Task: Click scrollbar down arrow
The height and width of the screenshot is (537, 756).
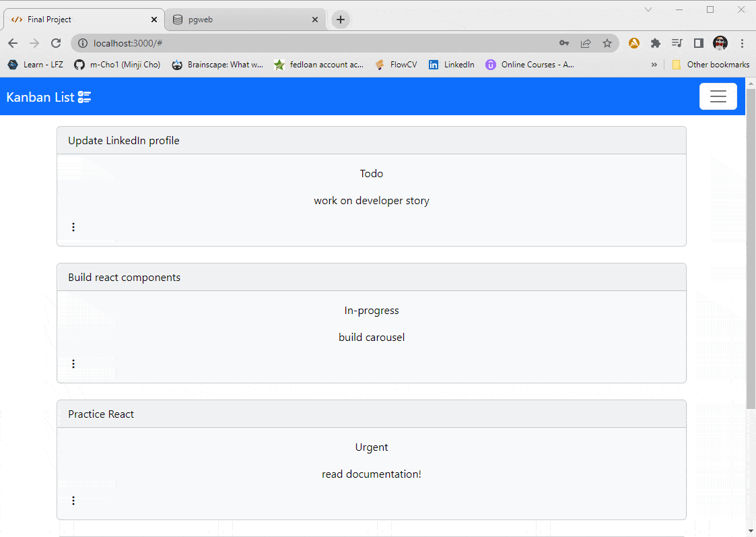Action: (751, 532)
